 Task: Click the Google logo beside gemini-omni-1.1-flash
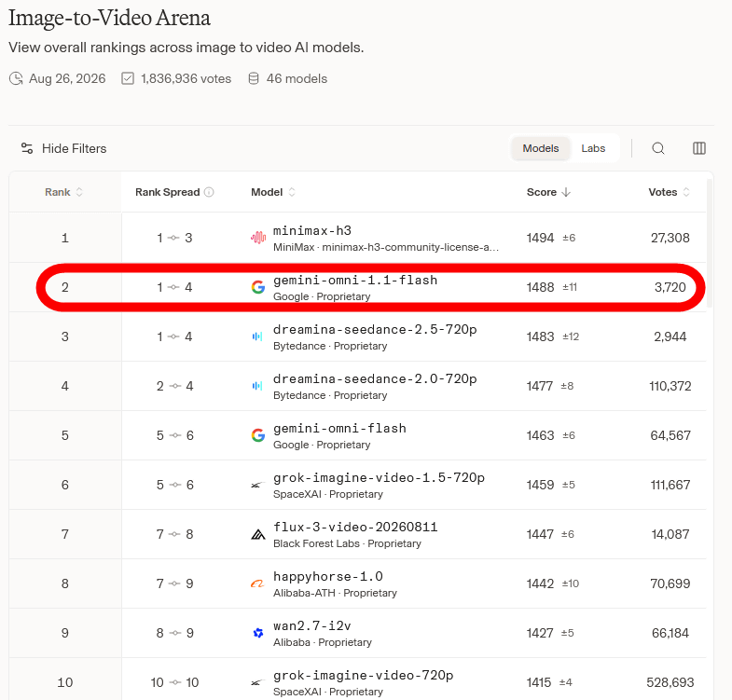[x=258, y=287]
